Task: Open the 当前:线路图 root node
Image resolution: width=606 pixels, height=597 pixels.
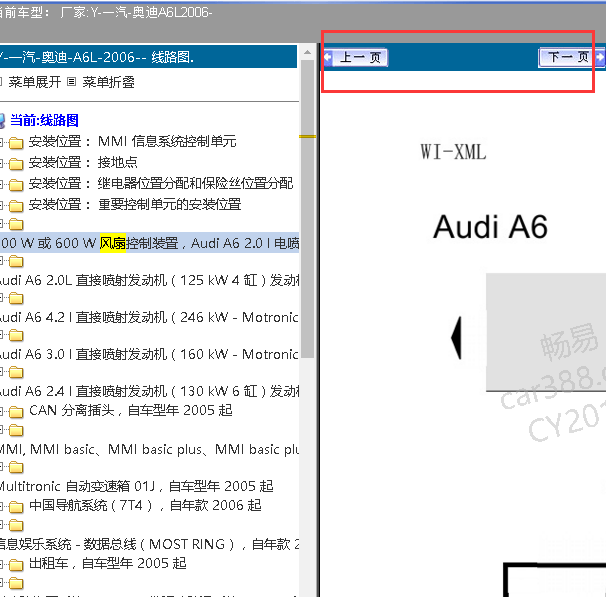Action: click(x=44, y=120)
